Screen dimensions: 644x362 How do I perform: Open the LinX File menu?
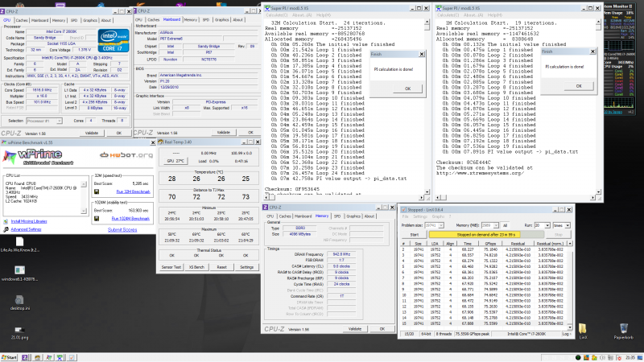point(406,216)
